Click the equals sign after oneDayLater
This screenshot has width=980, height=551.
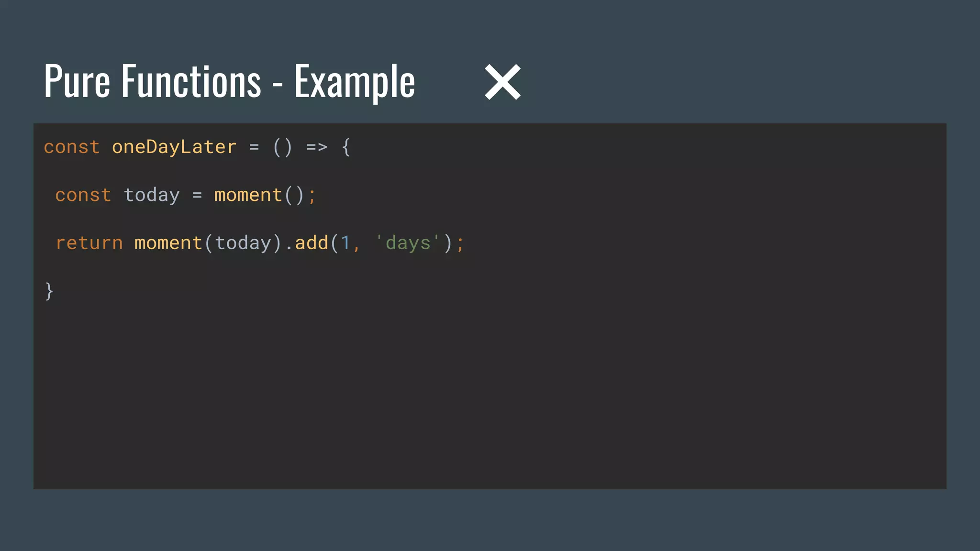coord(254,147)
